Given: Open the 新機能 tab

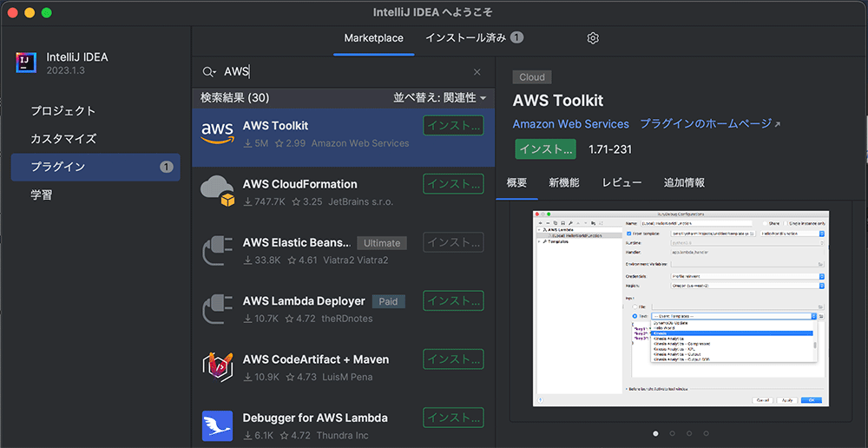Looking at the screenshot, I should (x=564, y=182).
